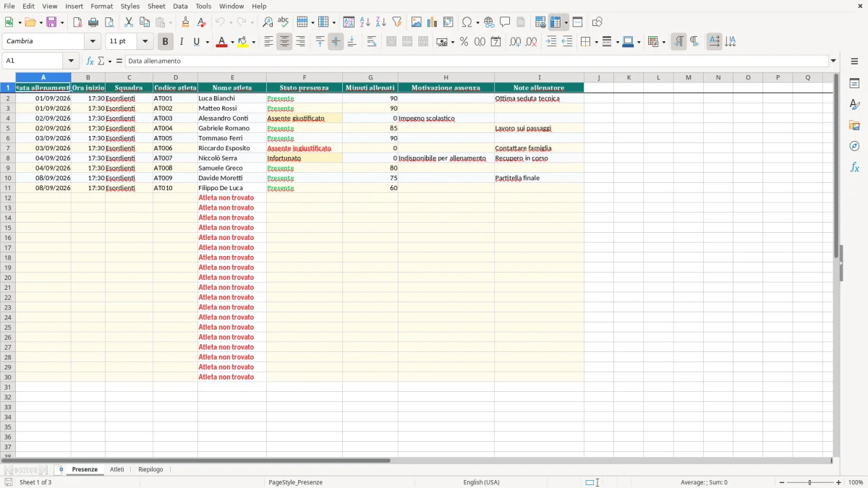This screenshot has width=868, height=488.
Task: Add a decimal place
Action: 515,42
